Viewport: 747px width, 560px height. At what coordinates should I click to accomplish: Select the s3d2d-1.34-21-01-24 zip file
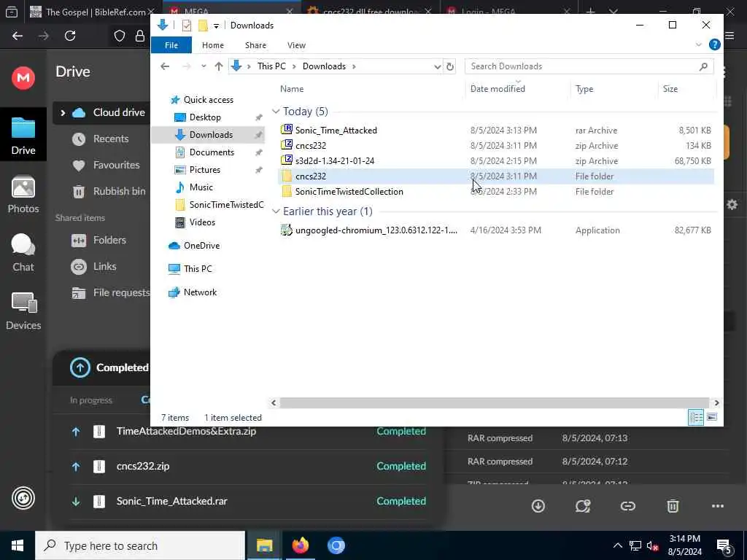tap(495, 160)
